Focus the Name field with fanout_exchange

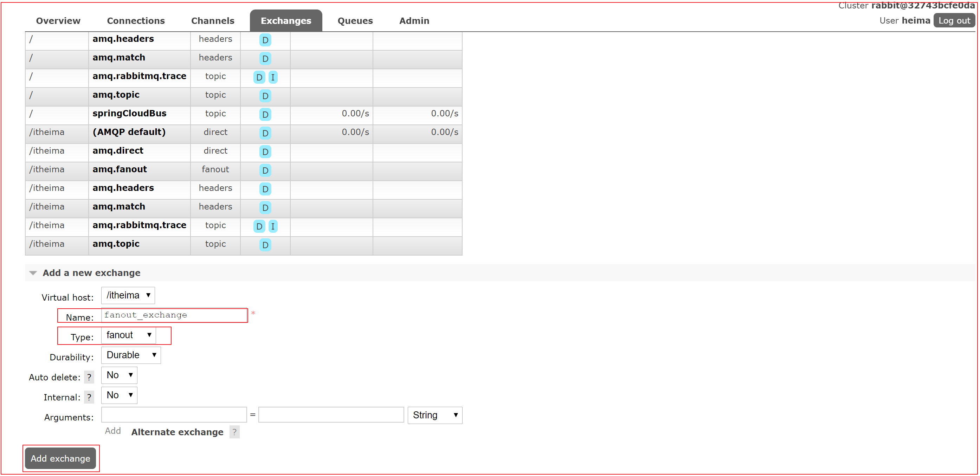[174, 315]
